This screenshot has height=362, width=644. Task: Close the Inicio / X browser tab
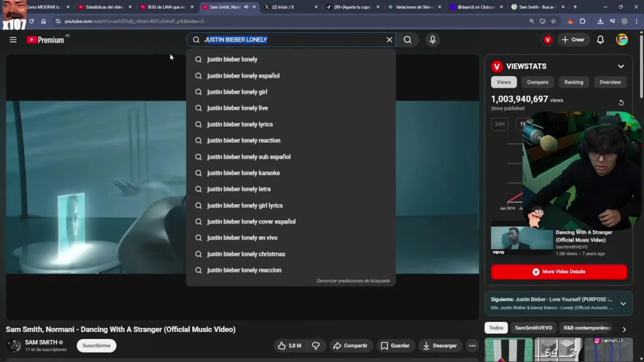pos(316,7)
